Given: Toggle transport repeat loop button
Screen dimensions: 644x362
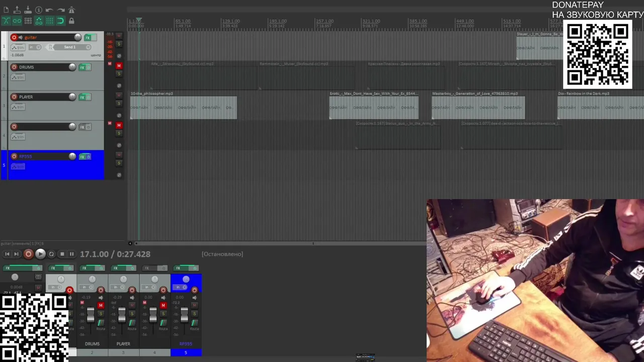Looking at the screenshot, I should pos(51,254).
